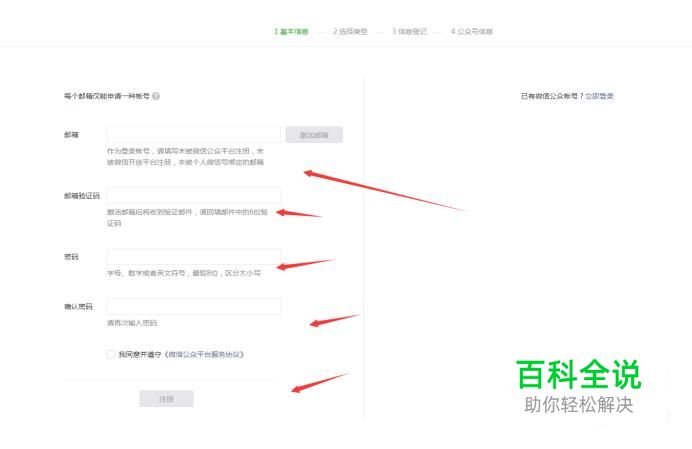The image size is (692, 449).
Task: Open the 微信公众平台服务协议 link
Action: click(204, 355)
